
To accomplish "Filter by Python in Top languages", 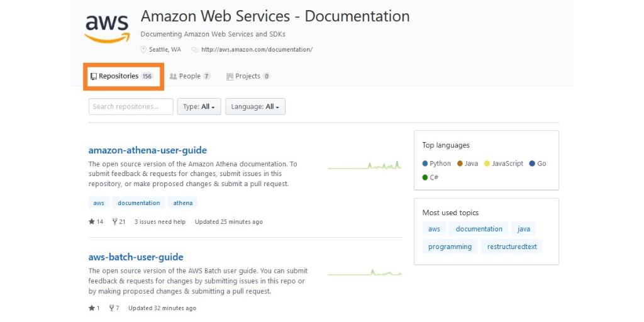I will 436,164.
